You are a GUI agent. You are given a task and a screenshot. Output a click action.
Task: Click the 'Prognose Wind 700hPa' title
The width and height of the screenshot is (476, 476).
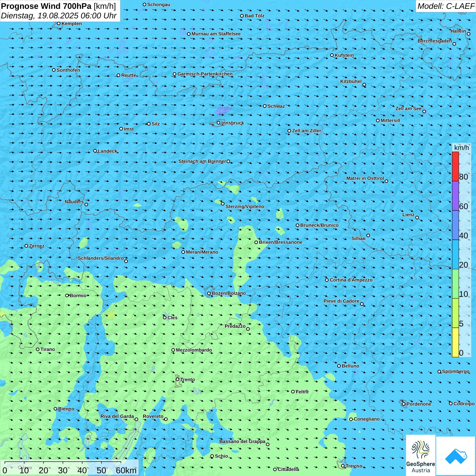coord(46,6)
